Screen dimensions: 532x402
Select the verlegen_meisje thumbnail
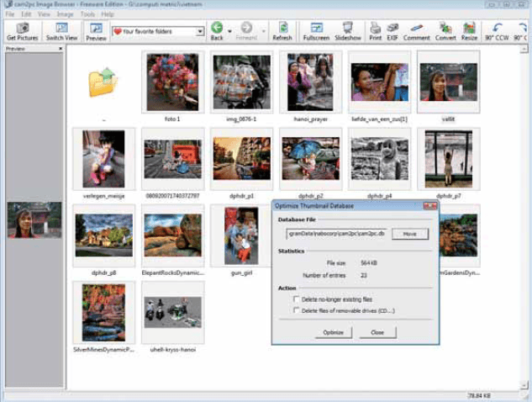click(103, 159)
